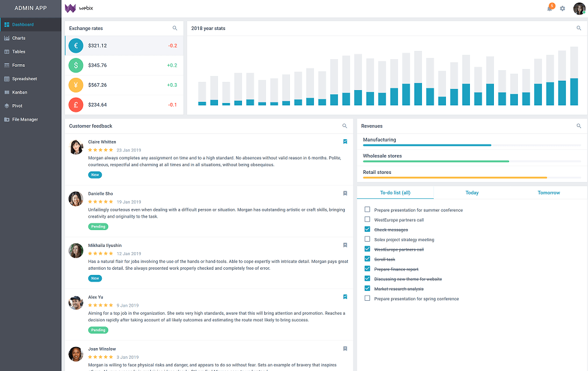
Task: Click the Pending tag on Alex Yu's review
Action: click(x=98, y=330)
